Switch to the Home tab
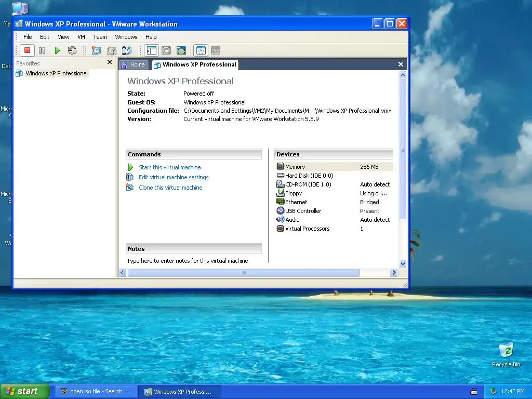This screenshot has width=532, height=399. [134, 65]
